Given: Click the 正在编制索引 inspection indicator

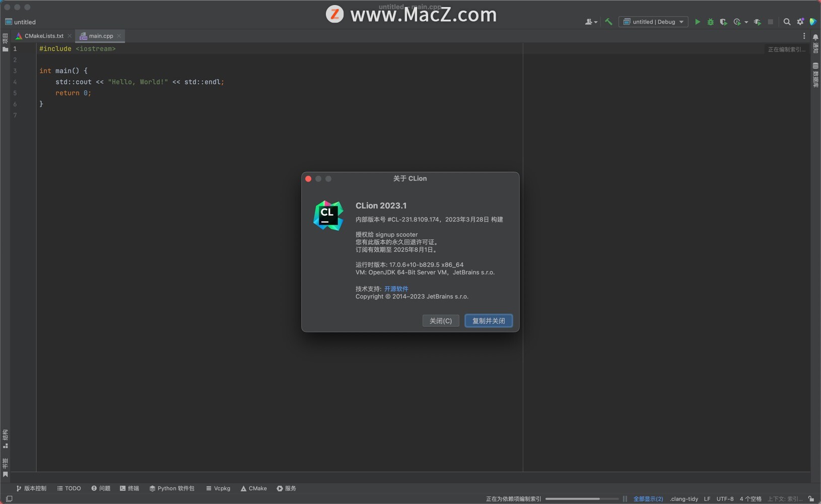Looking at the screenshot, I should (x=787, y=49).
